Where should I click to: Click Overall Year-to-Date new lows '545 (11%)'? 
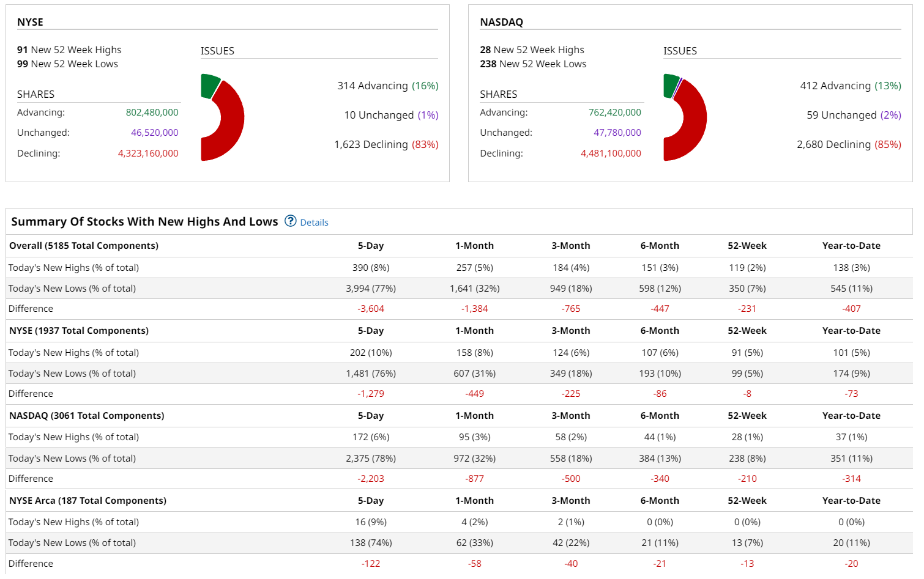tap(851, 289)
